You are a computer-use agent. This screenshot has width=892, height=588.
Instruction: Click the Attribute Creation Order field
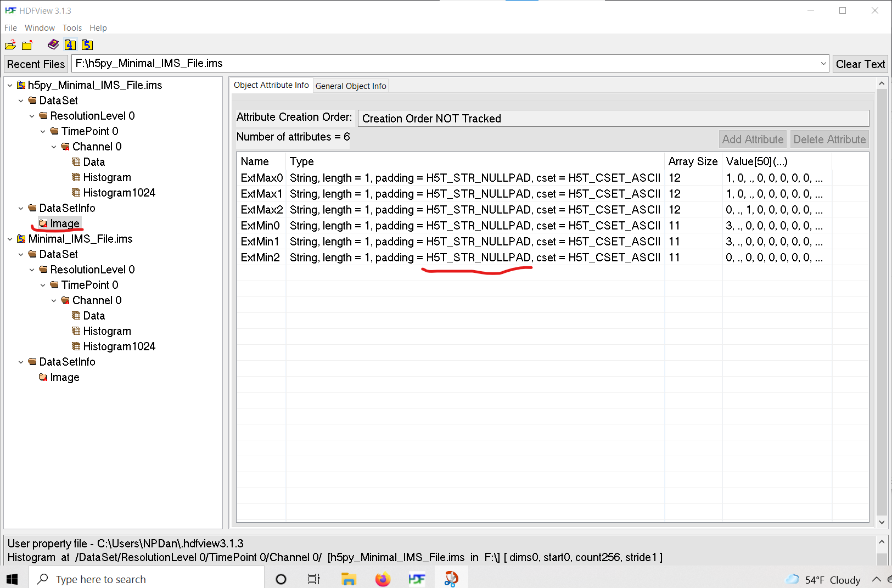pos(613,119)
